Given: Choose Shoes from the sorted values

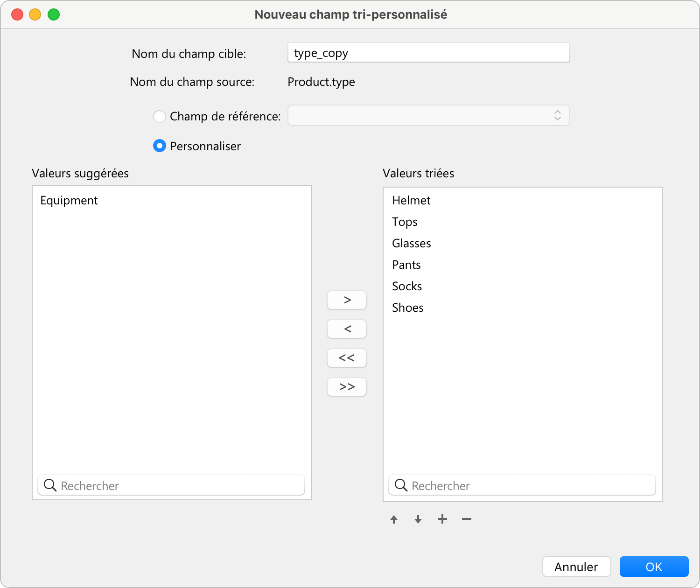Looking at the screenshot, I should [408, 308].
